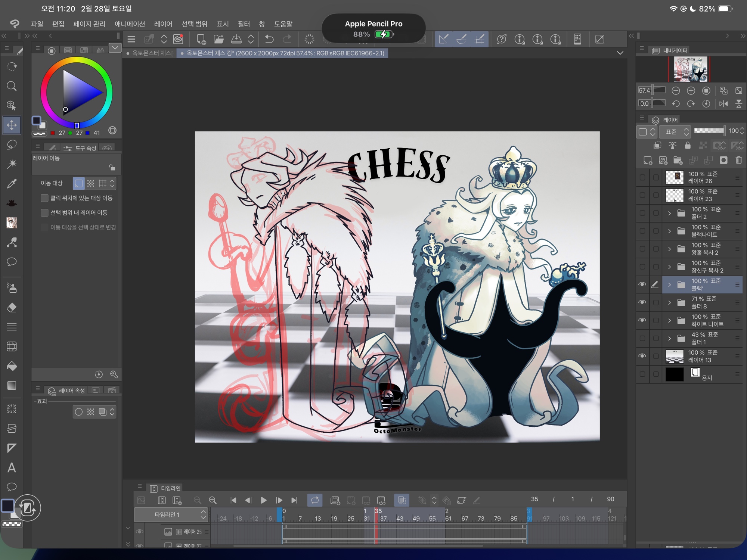Enable '클릭 위치에 있는 대상 이동' checkbox
The width and height of the screenshot is (747, 560).
[45, 198]
